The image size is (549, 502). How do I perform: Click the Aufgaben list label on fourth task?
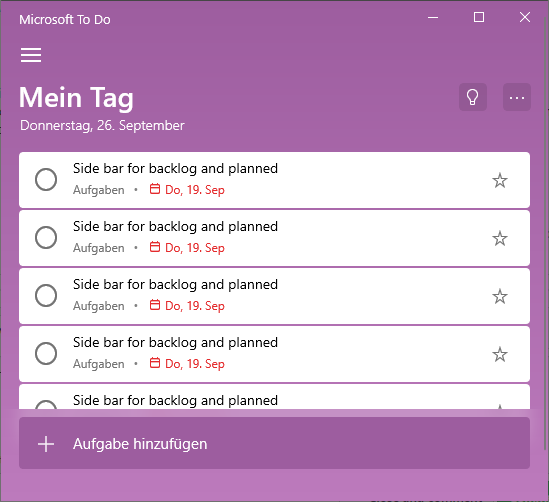(x=99, y=364)
